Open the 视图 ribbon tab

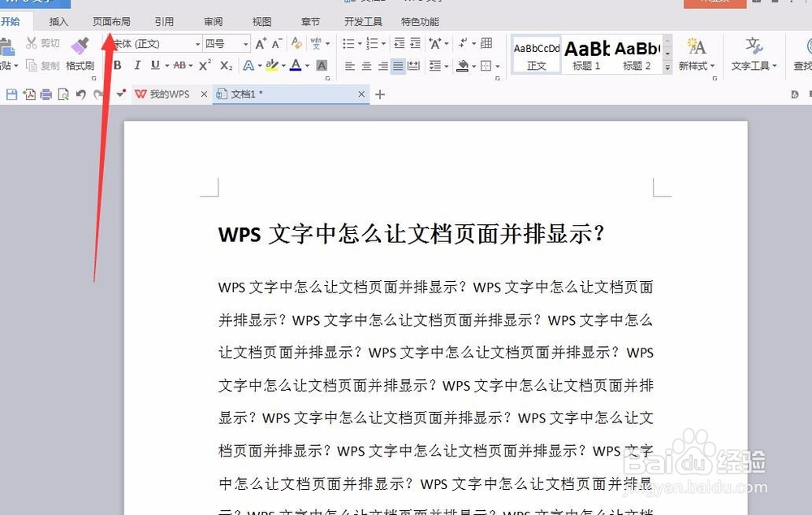[261, 22]
